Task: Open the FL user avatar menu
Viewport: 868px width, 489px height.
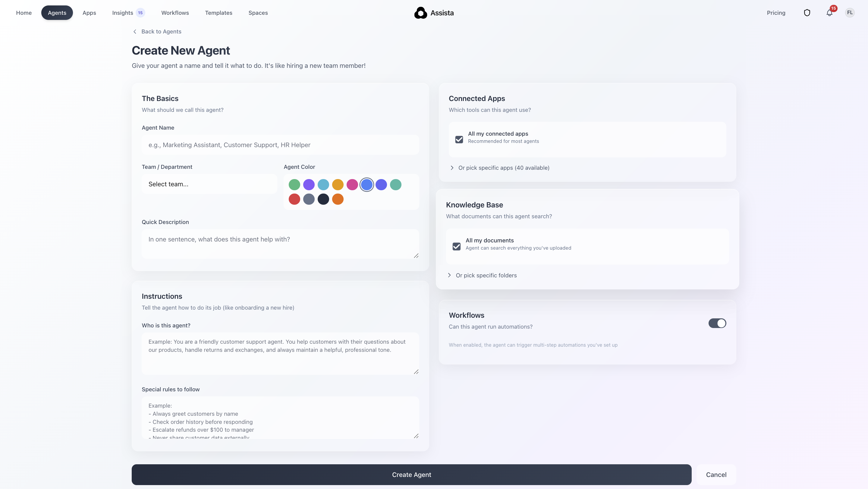Action: click(x=850, y=13)
